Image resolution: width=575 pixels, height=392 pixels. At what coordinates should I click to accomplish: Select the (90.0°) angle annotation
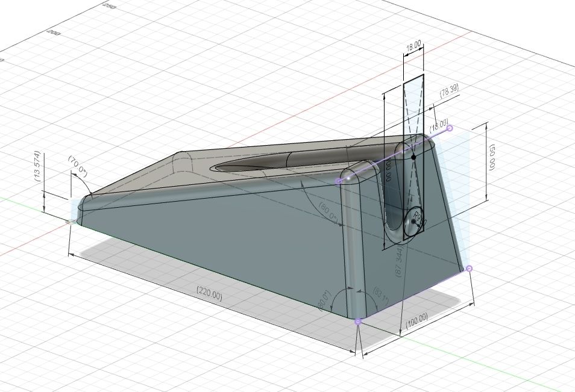click(x=322, y=298)
